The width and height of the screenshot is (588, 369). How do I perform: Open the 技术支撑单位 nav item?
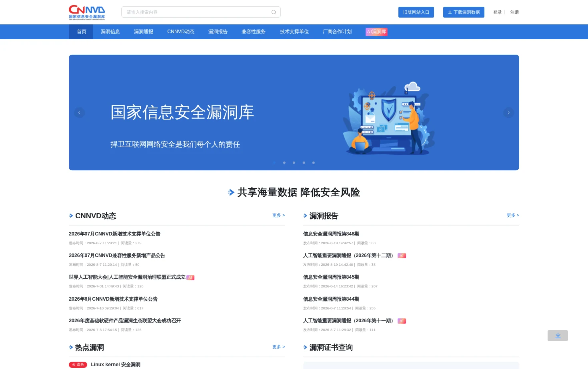point(294,32)
